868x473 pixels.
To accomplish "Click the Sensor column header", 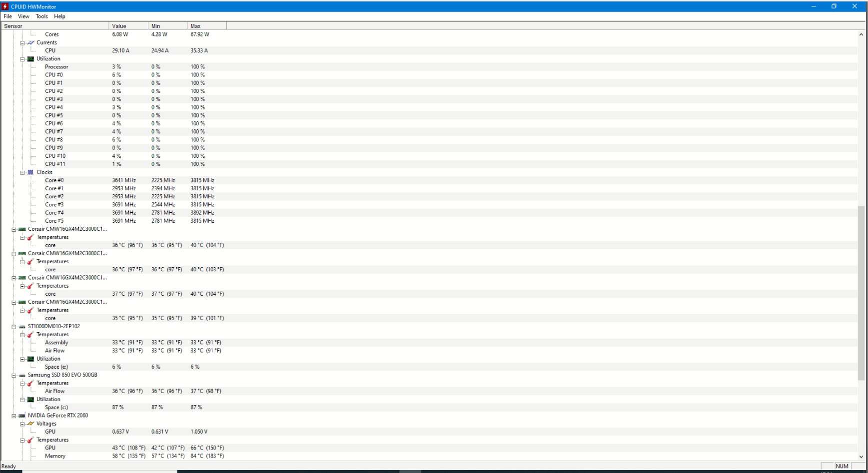I will tap(54, 26).
